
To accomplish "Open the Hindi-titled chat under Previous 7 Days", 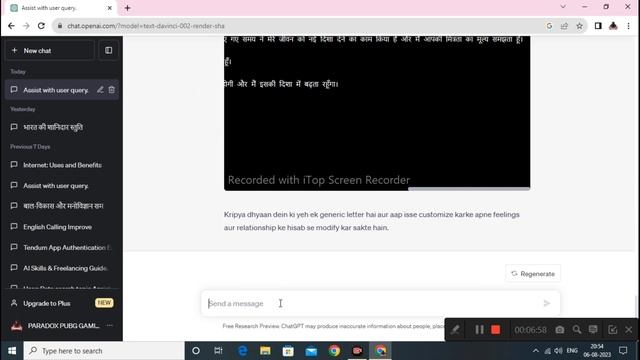I will [x=62, y=206].
